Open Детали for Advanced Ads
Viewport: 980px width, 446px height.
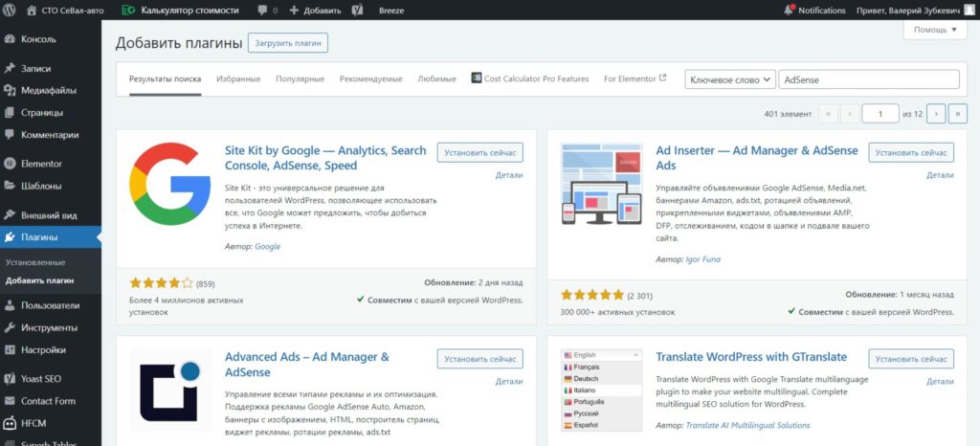509,382
